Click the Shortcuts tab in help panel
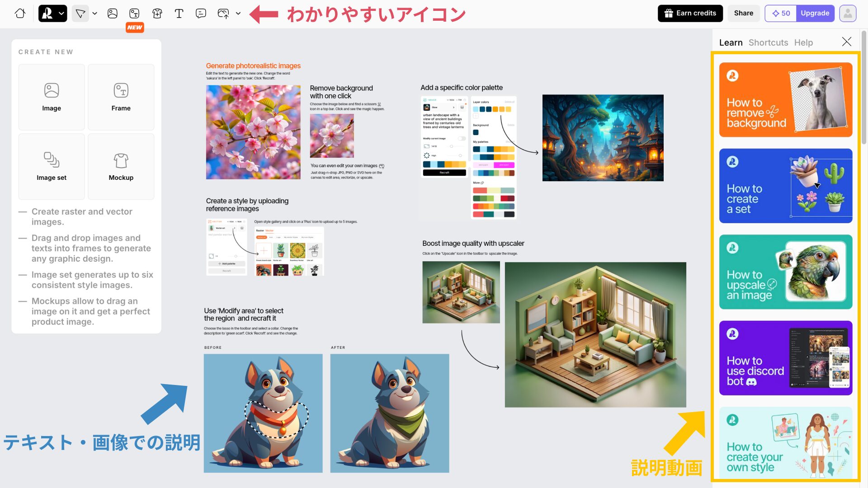 coord(769,42)
